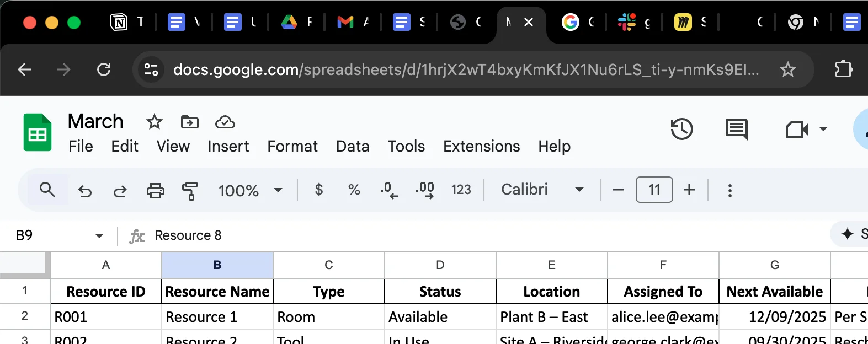
Task: Decrease font size minus button
Action: tap(619, 190)
